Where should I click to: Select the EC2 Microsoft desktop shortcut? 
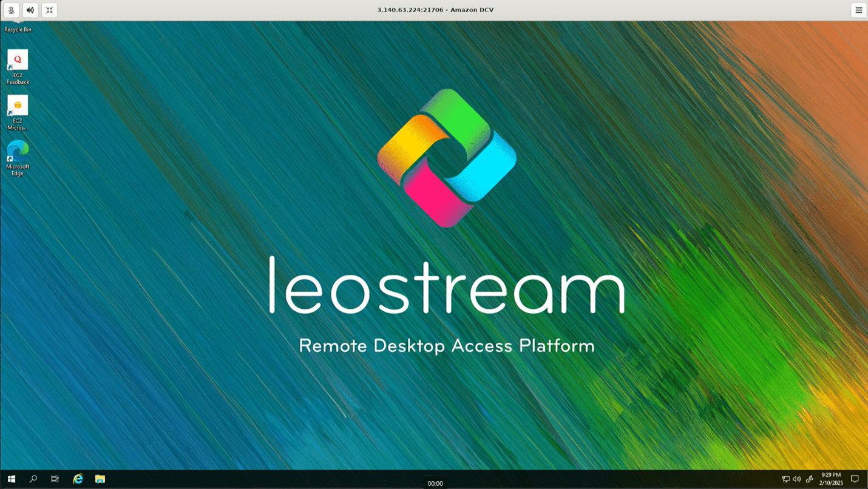tap(18, 112)
